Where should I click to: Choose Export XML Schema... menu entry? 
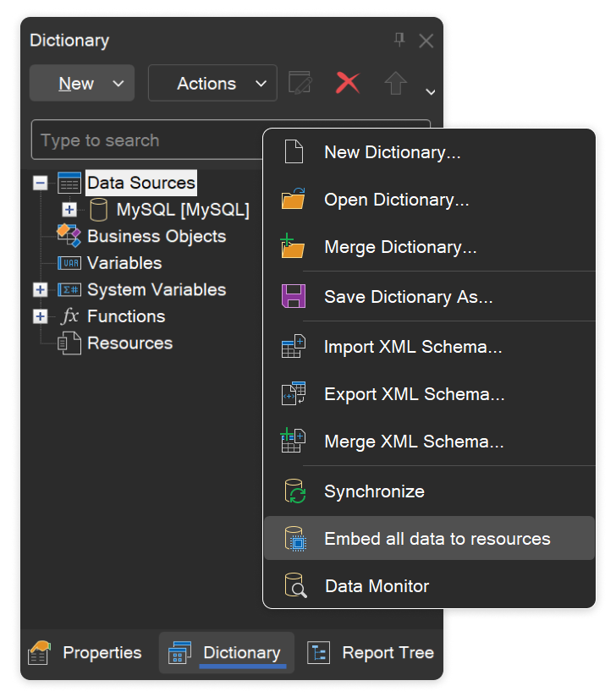click(429, 394)
